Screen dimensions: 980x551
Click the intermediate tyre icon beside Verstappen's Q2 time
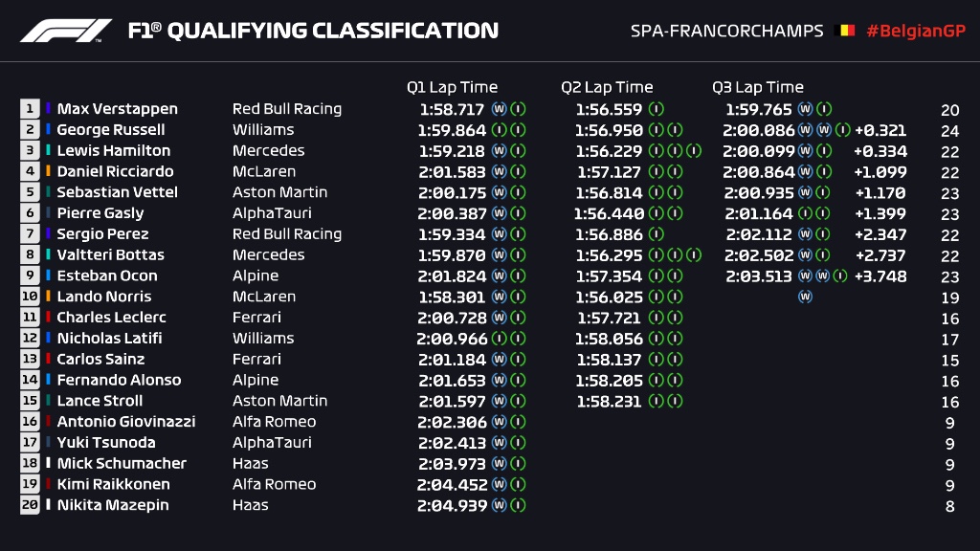tap(656, 109)
